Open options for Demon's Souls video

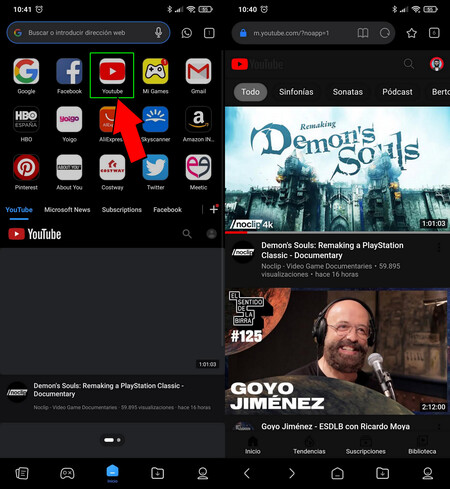[x=439, y=247]
